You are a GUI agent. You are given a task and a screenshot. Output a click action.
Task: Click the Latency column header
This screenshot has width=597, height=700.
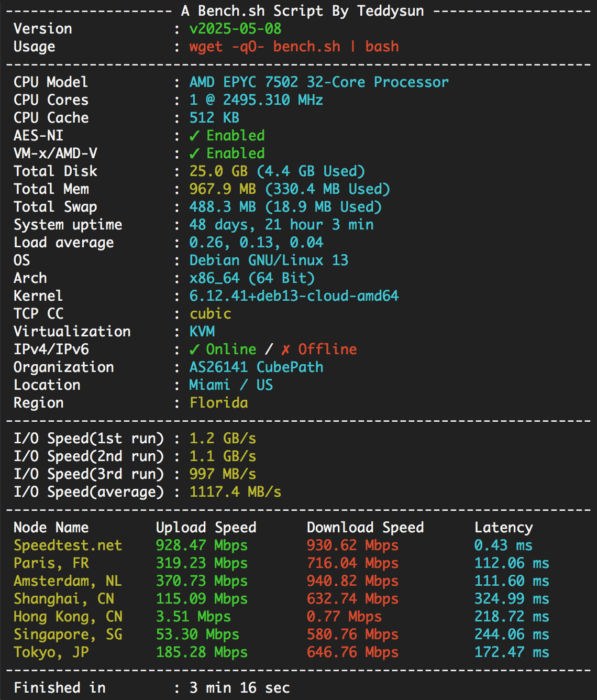[x=503, y=528]
